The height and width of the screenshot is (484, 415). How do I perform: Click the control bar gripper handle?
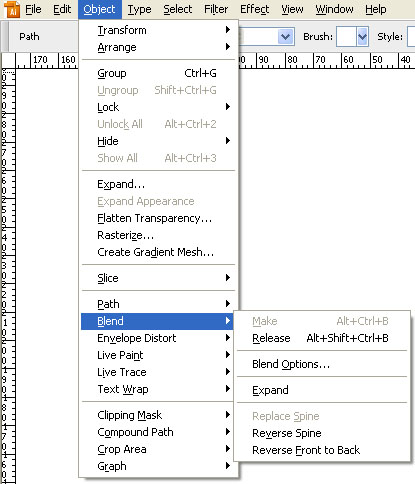5,36
